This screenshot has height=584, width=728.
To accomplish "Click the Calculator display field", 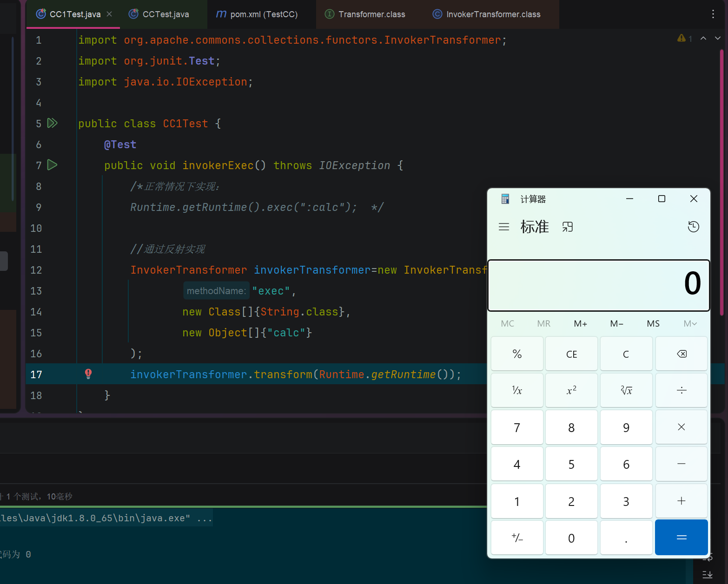I will click(599, 285).
